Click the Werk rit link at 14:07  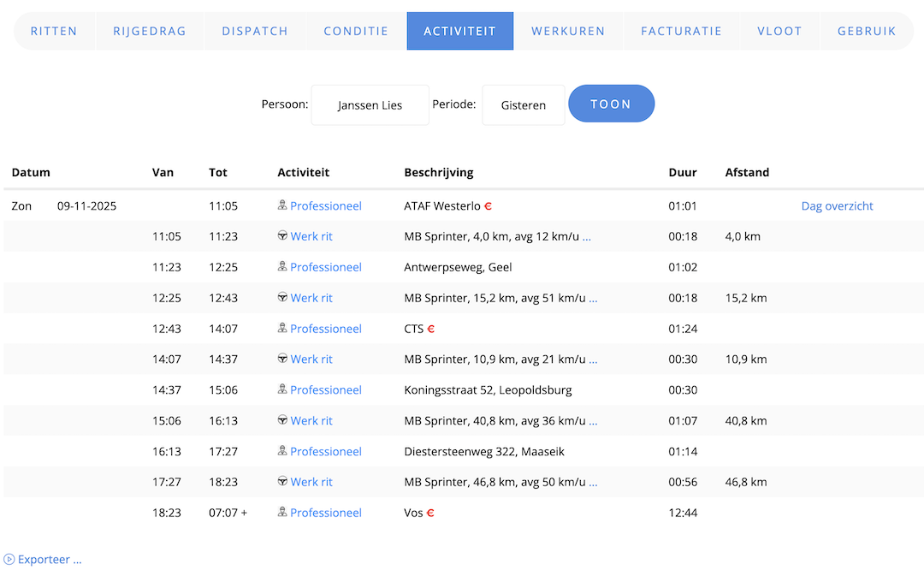click(x=311, y=359)
